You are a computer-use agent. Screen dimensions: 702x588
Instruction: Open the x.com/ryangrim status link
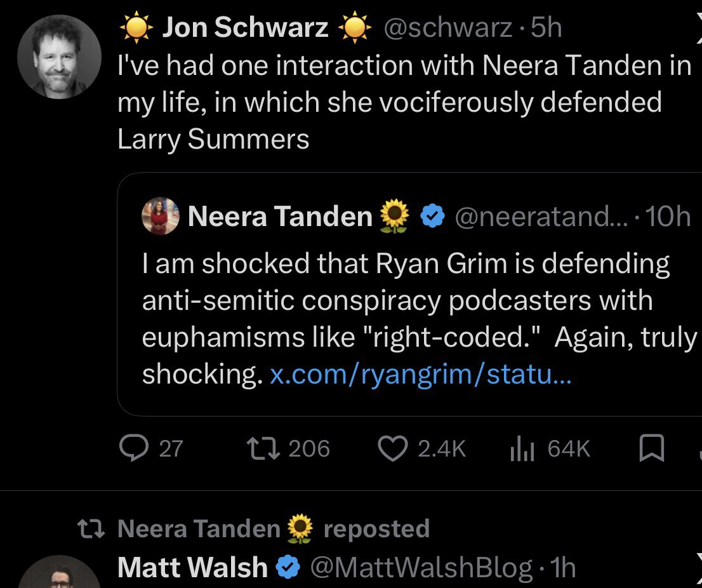coord(421,375)
